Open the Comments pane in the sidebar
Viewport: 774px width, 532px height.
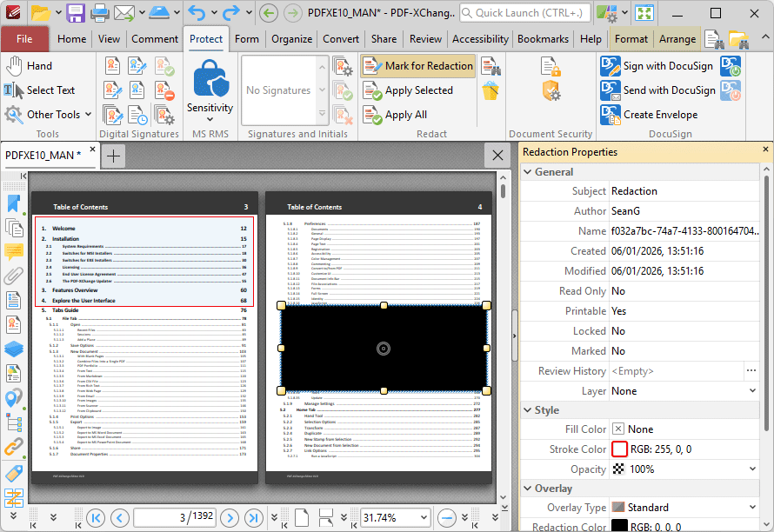pos(12,252)
